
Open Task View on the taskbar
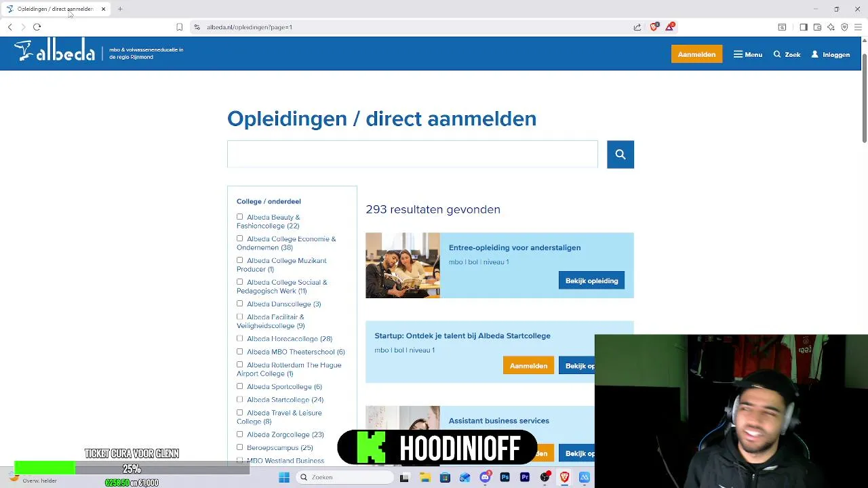coord(404,477)
